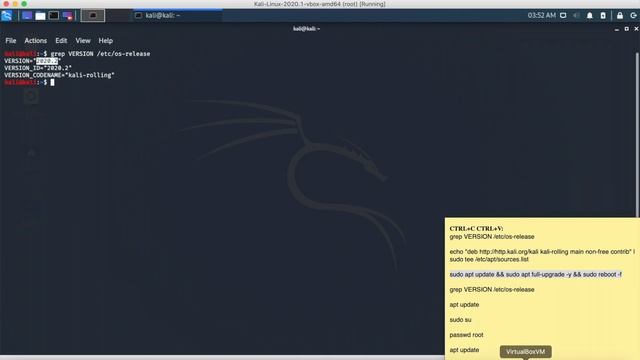Open the network connection tray icon

[563, 16]
